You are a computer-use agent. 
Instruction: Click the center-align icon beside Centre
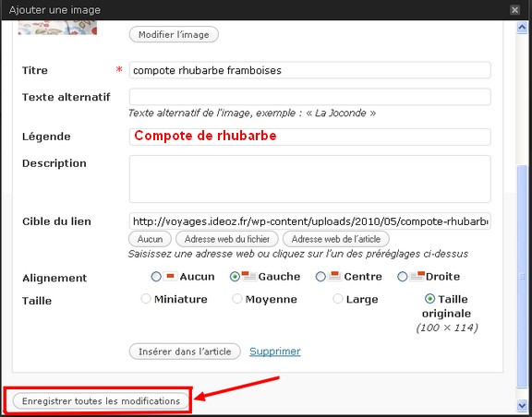335,276
